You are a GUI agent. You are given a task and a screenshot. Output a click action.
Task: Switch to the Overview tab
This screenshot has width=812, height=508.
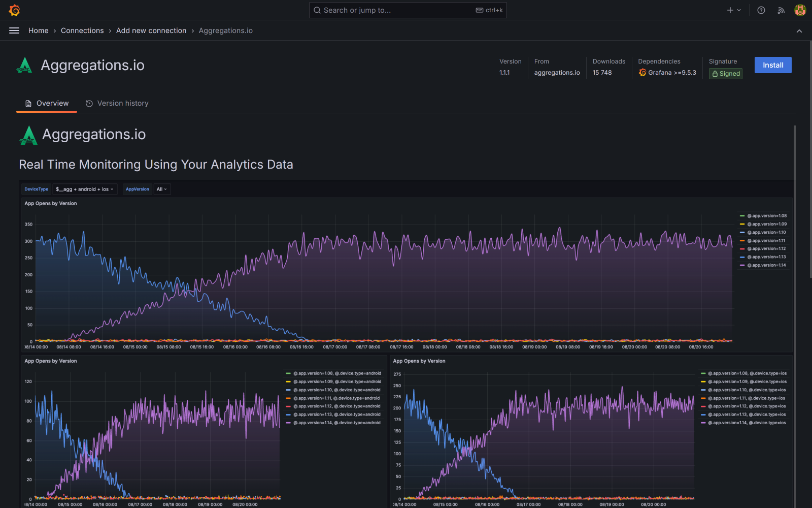47,103
